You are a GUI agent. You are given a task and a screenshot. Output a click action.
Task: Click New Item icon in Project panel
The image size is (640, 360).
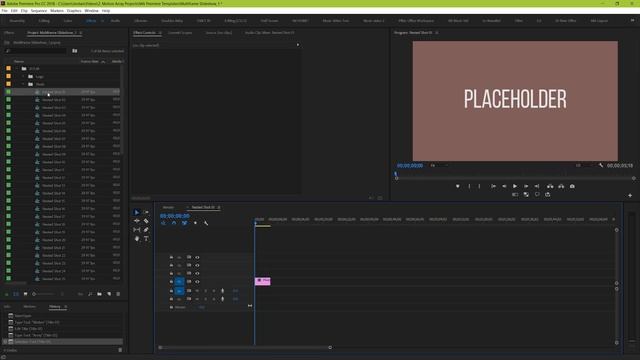(109, 294)
